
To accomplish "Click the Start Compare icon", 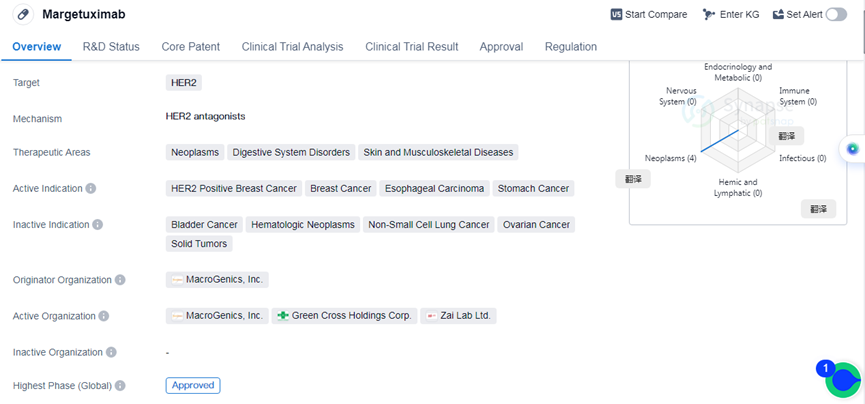I will coord(616,14).
